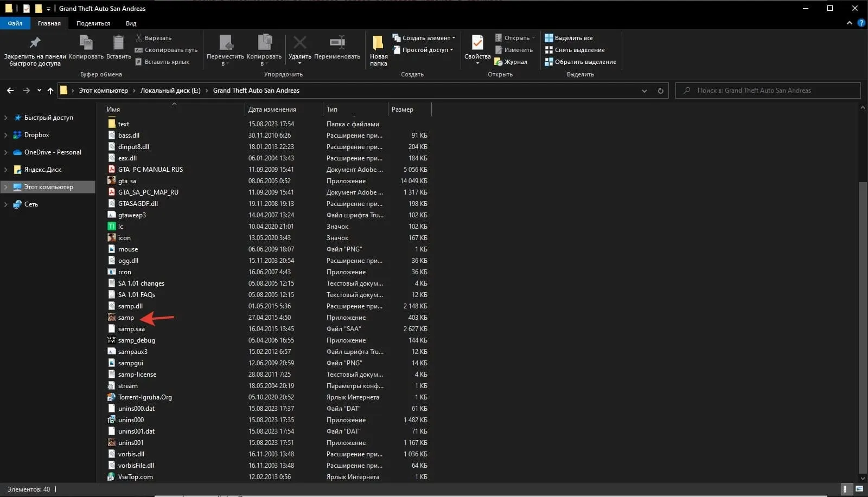
Task: Switch to details view in status bar
Action: pos(845,489)
